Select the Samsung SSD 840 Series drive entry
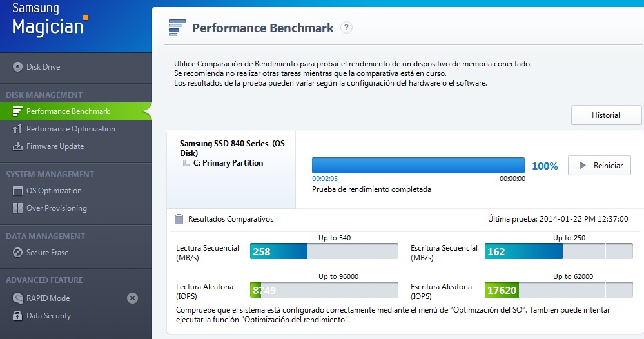This screenshot has height=339, width=644. pos(232,148)
